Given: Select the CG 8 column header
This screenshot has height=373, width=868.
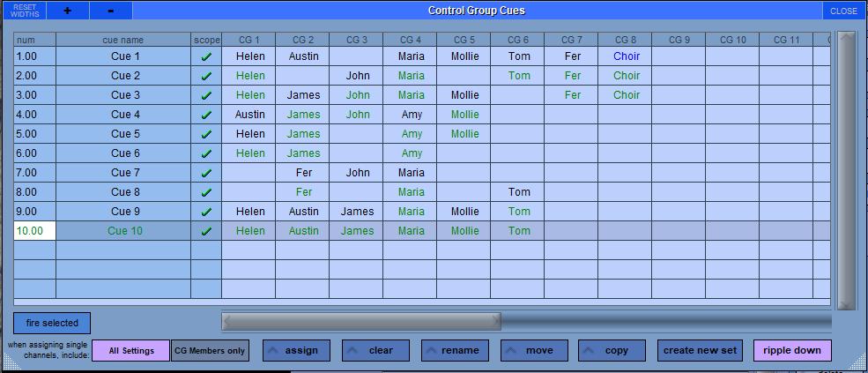Looking at the screenshot, I should [x=625, y=40].
